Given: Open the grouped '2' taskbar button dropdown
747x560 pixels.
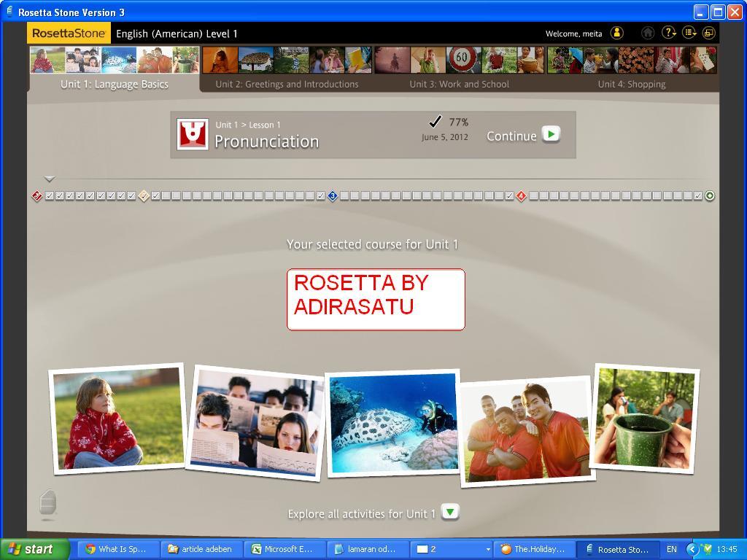Looking at the screenshot, I should click(451, 549).
